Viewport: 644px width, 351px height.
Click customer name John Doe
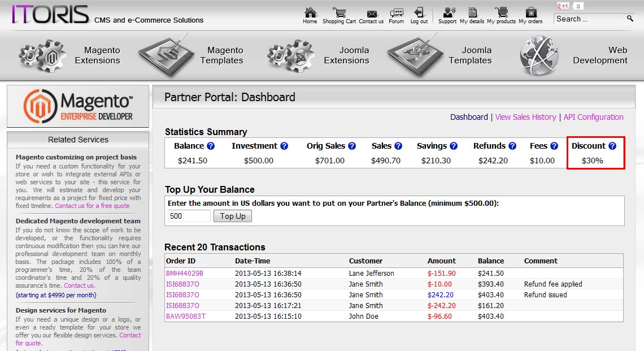[363, 316]
